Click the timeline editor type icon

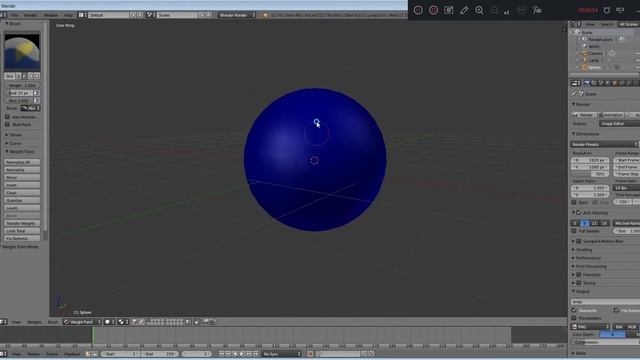click(2, 354)
